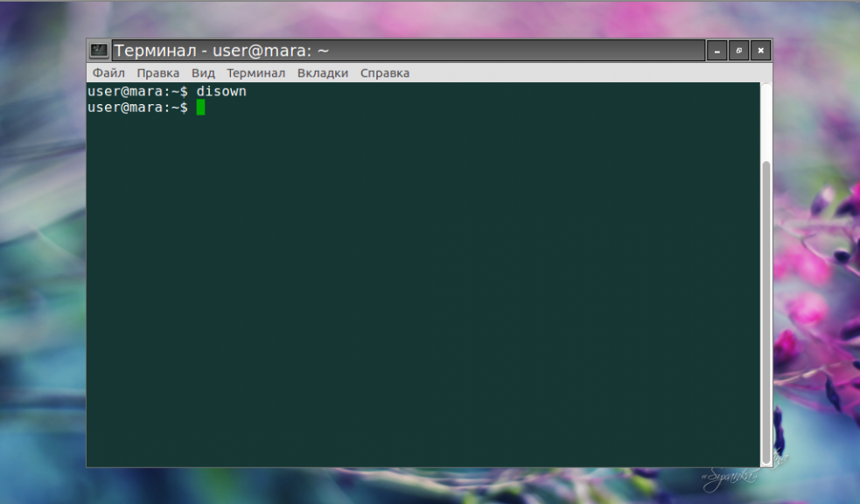The height and width of the screenshot is (504, 860).
Task: Open the Справка menu
Action: tap(384, 73)
